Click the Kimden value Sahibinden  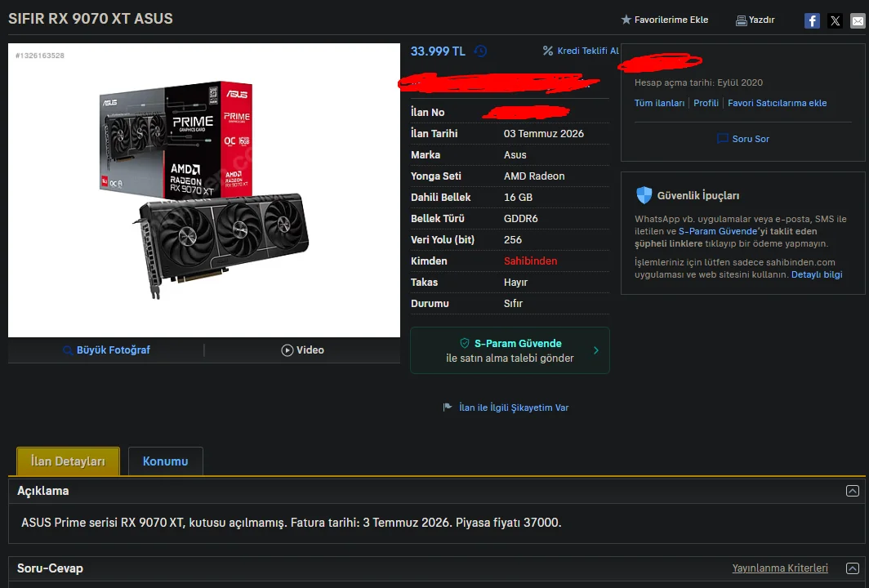(530, 261)
